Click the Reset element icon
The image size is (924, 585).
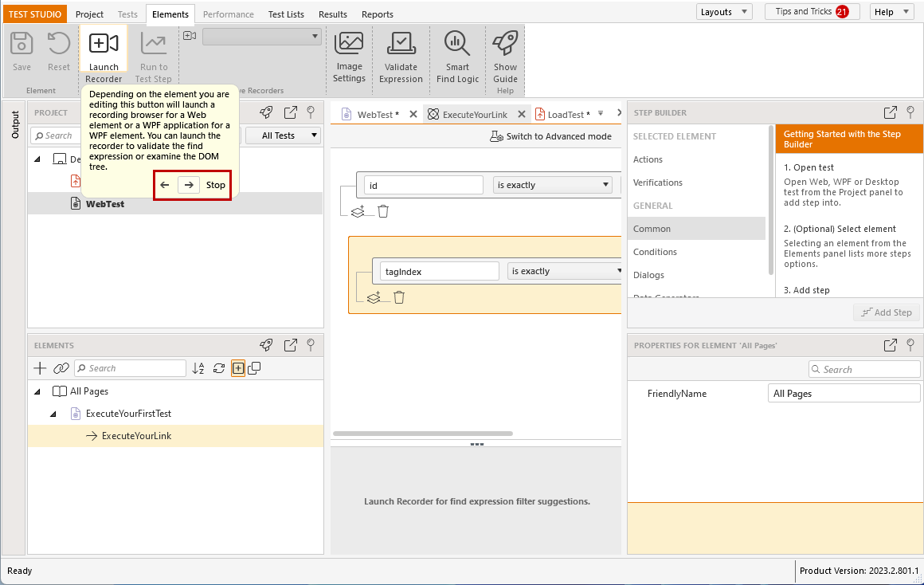[x=59, y=44]
